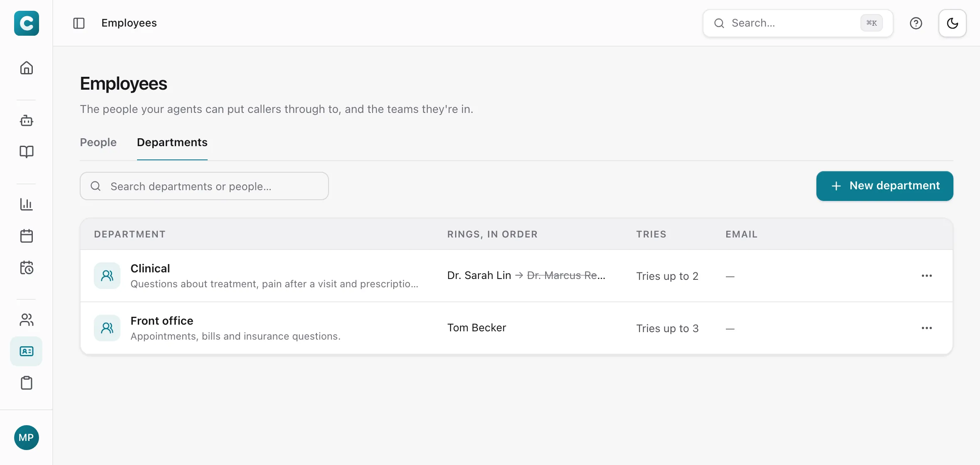The width and height of the screenshot is (980, 465).
Task: Open the clipboard icon in sidebar
Action: 27,383
